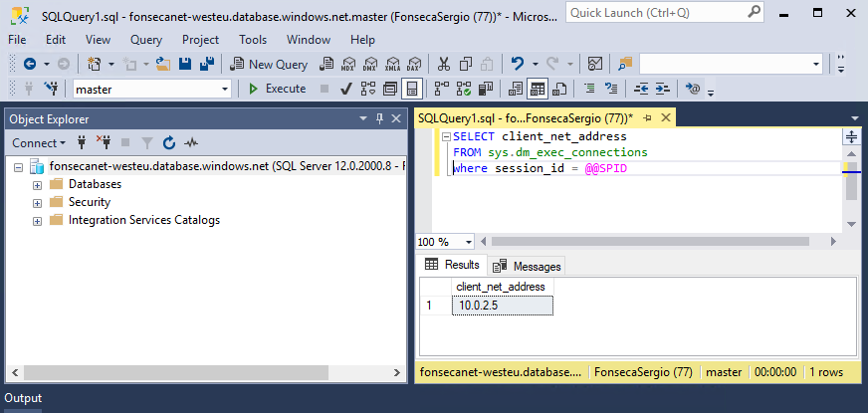Viewport: 868px width, 413px height.
Task: Switch to the Messages tab
Action: tap(527, 267)
